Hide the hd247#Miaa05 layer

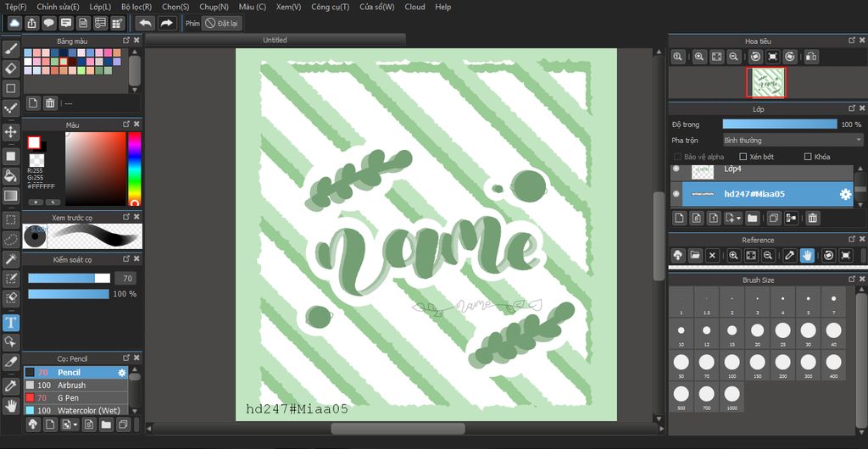(x=676, y=194)
